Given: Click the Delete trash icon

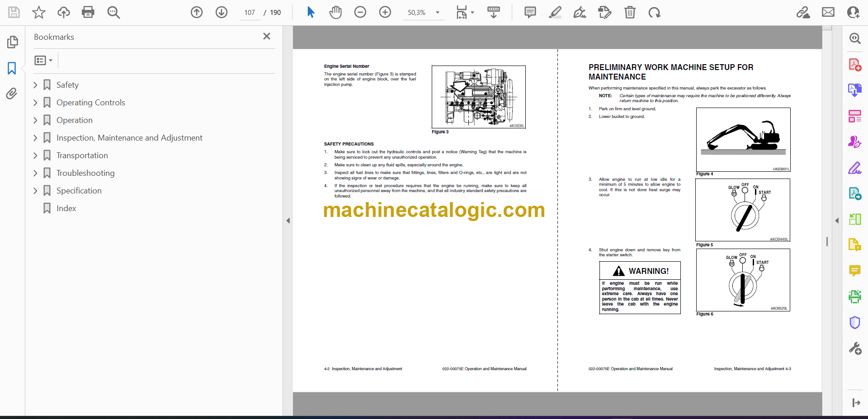Looking at the screenshot, I should 629,12.
